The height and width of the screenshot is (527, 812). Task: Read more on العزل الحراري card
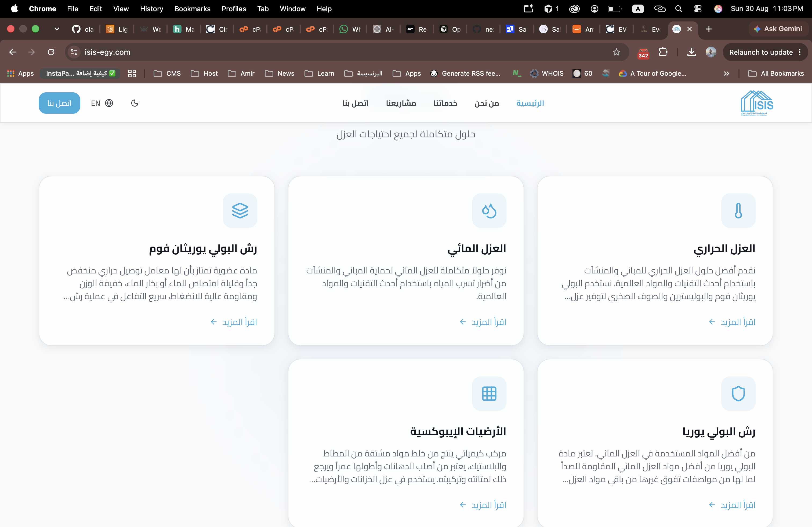click(x=732, y=322)
